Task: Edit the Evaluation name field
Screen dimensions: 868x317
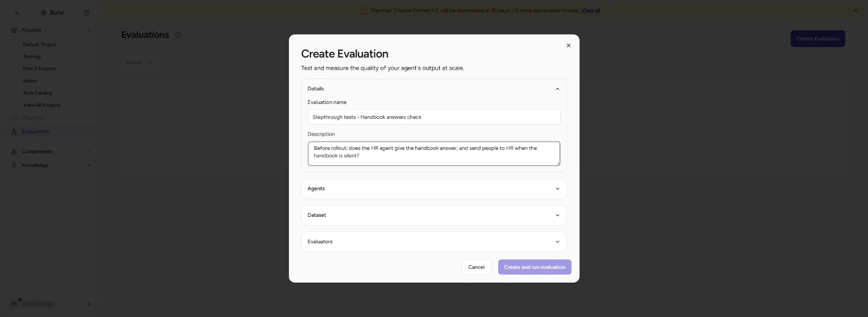Action: point(434,117)
